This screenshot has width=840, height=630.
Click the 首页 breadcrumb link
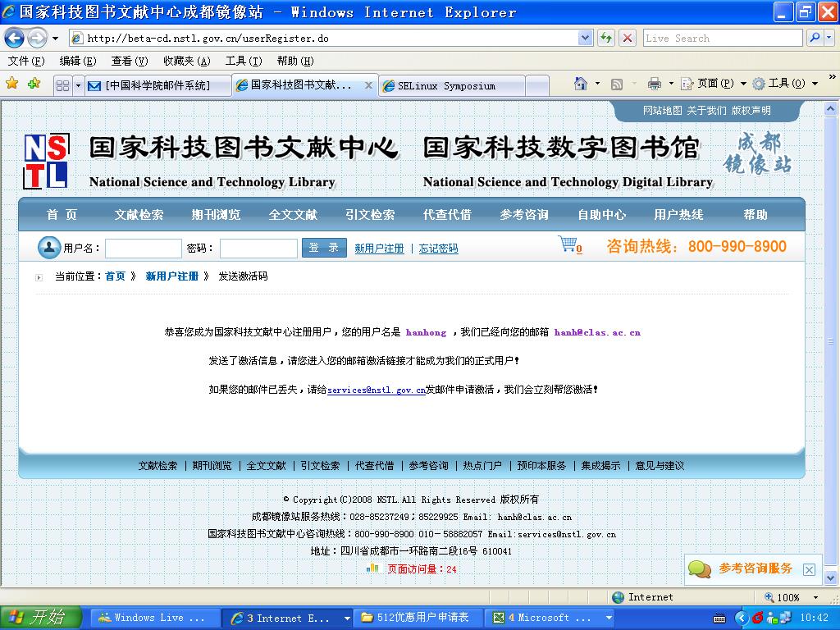coord(115,276)
